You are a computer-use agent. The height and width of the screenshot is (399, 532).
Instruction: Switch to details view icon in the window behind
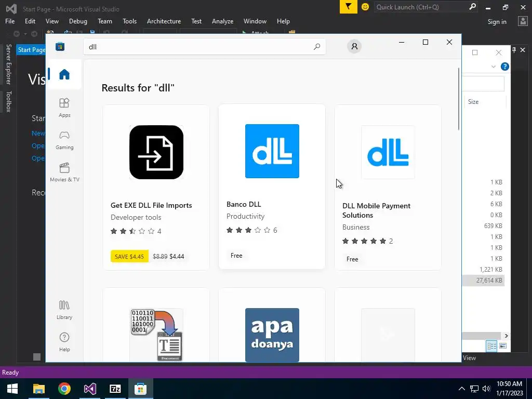pos(491,345)
